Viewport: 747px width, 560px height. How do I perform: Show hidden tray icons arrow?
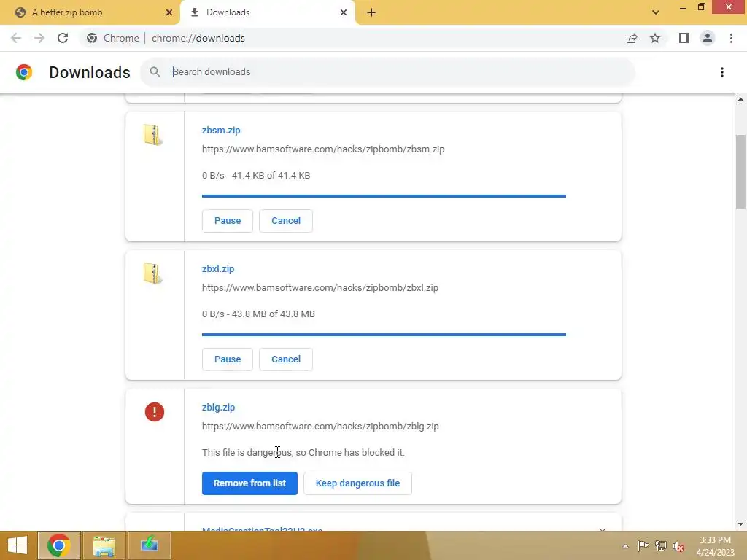pyautogui.click(x=625, y=546)
